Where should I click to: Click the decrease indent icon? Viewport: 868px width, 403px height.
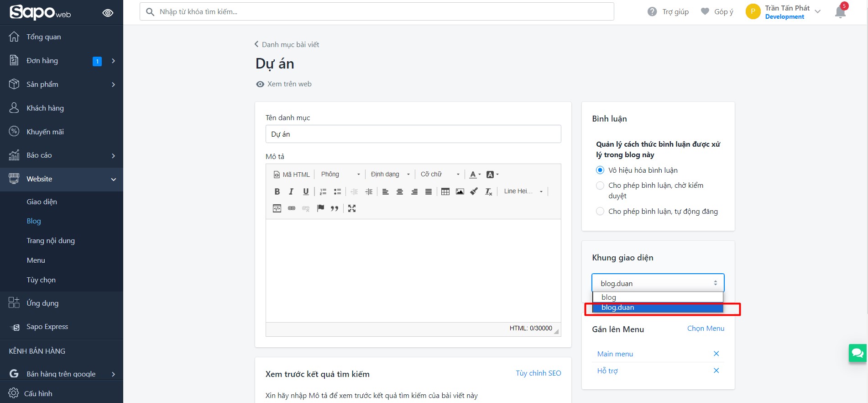(354, 191)
